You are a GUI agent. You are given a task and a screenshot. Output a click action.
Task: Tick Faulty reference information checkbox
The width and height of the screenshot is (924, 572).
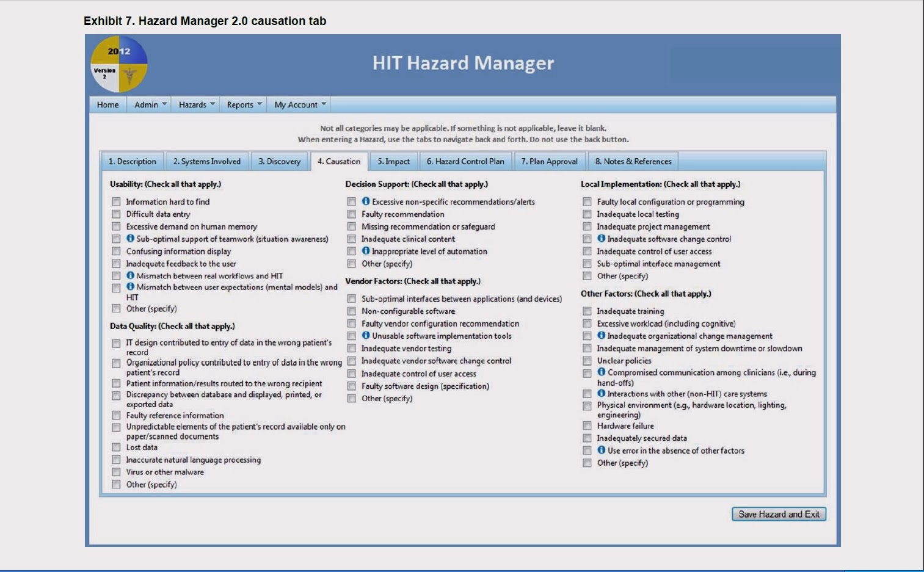tap(116, 416)
